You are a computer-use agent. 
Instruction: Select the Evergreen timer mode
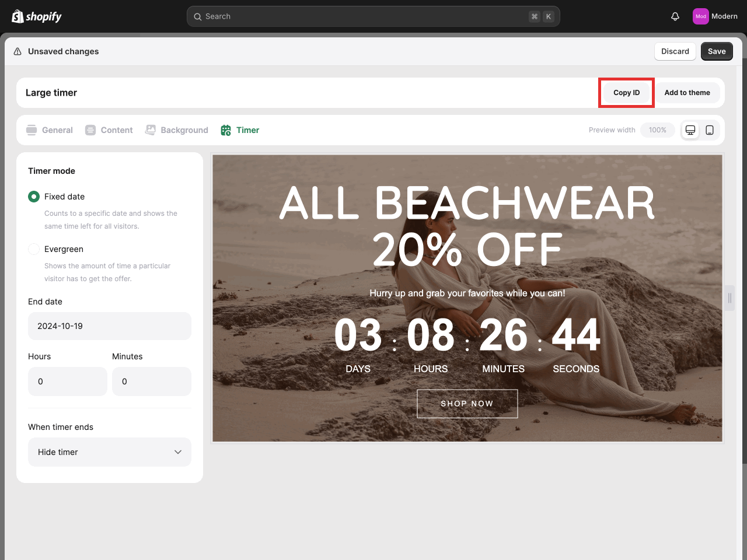pyautogui.click(x=34, y=249)
